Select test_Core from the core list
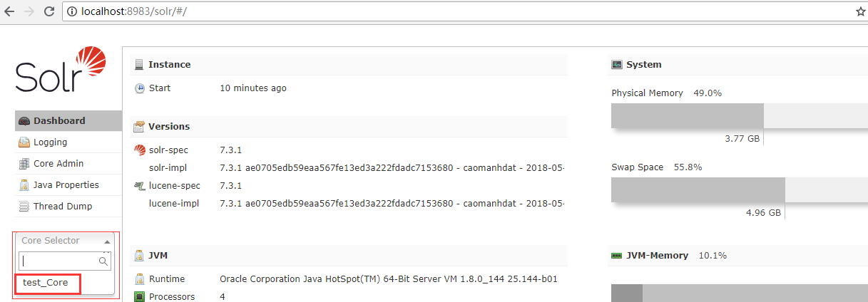 (x=46, y=283)
